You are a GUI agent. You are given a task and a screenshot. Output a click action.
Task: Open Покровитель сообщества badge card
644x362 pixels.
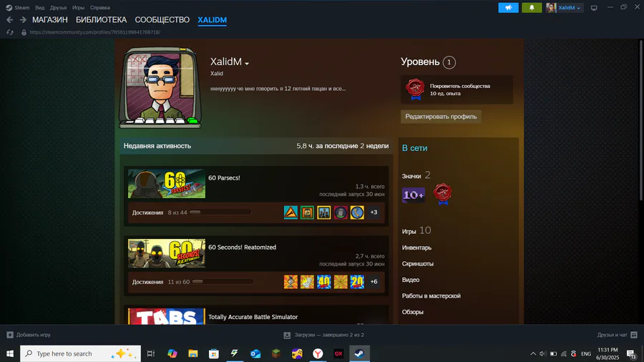coord(457,89)
